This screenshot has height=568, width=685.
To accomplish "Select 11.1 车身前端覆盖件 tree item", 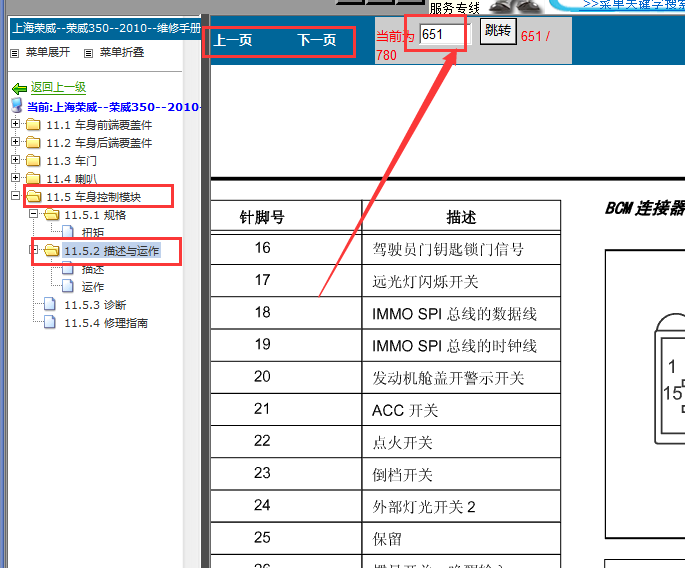I will (99, 125).
